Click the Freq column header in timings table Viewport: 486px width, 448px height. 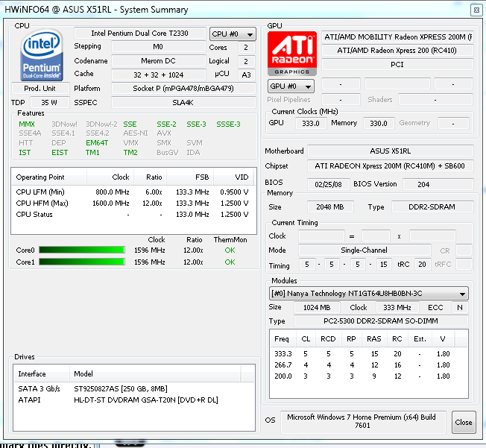click(x=283, y=338)
